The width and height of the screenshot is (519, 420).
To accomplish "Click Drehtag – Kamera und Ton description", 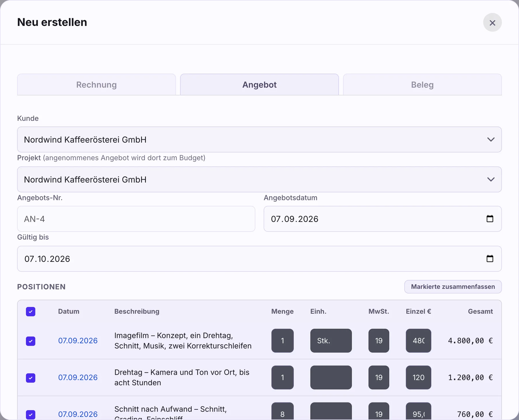I will (x=182, y=377).
